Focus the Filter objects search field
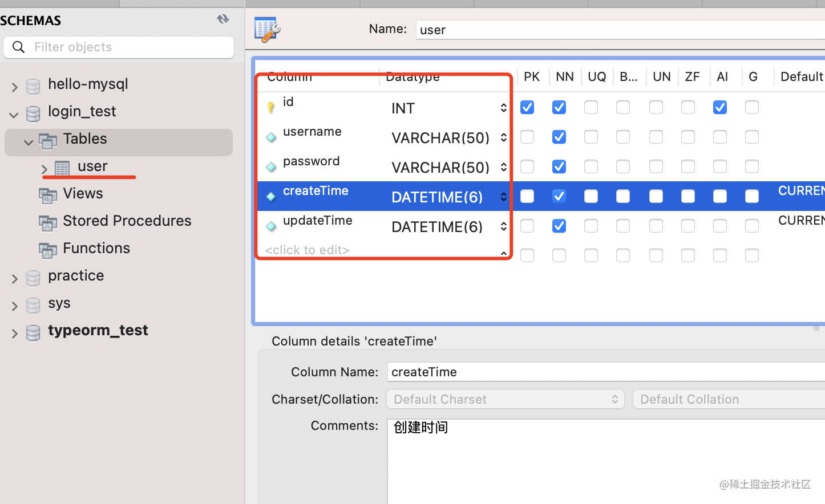The height and width of the screenshot is (504, 825). point(119,47)
